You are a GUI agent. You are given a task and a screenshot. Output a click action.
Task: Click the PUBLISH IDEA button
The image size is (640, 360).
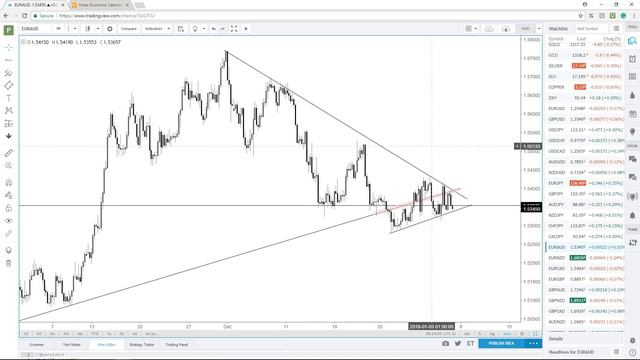pyautogui.click(x=501, y=344)
